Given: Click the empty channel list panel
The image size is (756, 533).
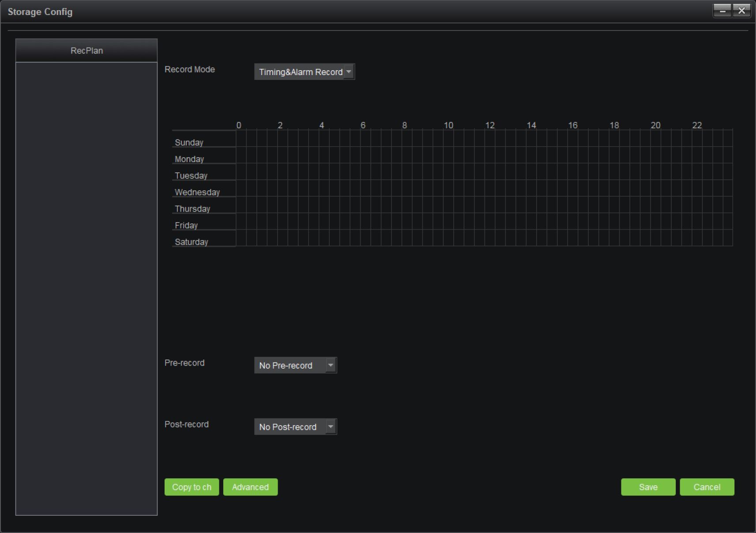Looking at the screenshot, I should click(x=87, y=287).
